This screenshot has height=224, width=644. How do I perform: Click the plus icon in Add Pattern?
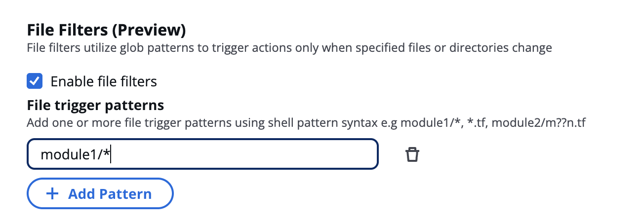52,194
